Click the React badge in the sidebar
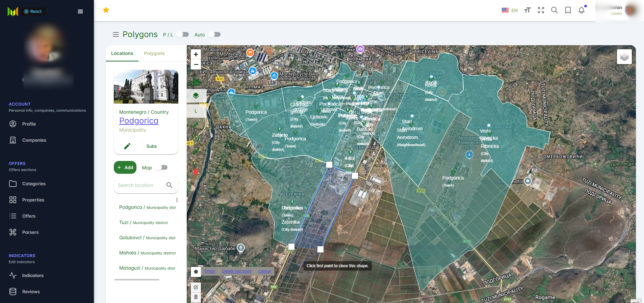Image resolution: width=644 pixels, height=303 pixels. 33,11
